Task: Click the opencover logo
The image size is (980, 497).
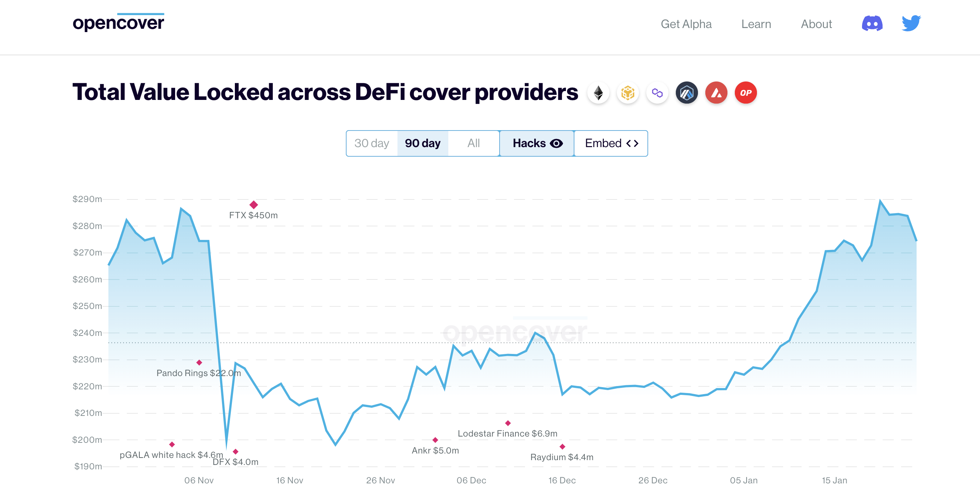Action: pos(118,22)
